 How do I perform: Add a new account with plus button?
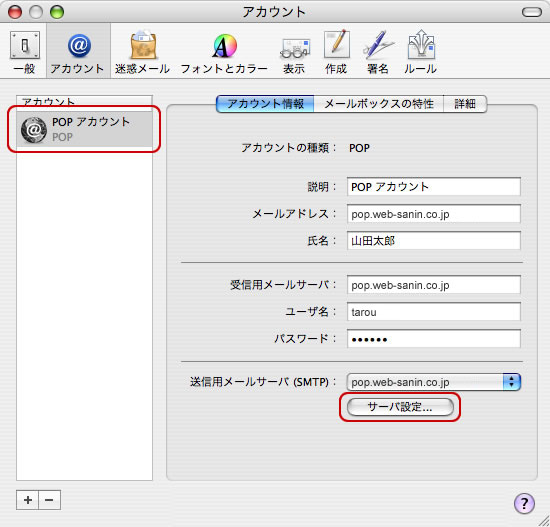(28, 500)
